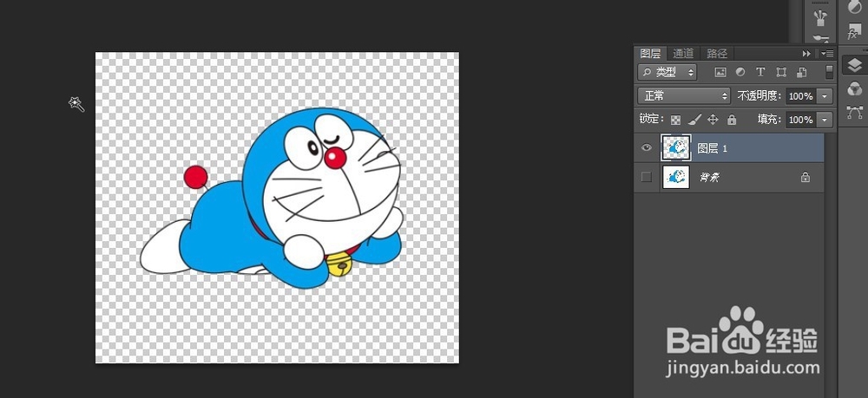Toggle the layer filtering switch
The image size is (868, 398).
pos(829,72)
